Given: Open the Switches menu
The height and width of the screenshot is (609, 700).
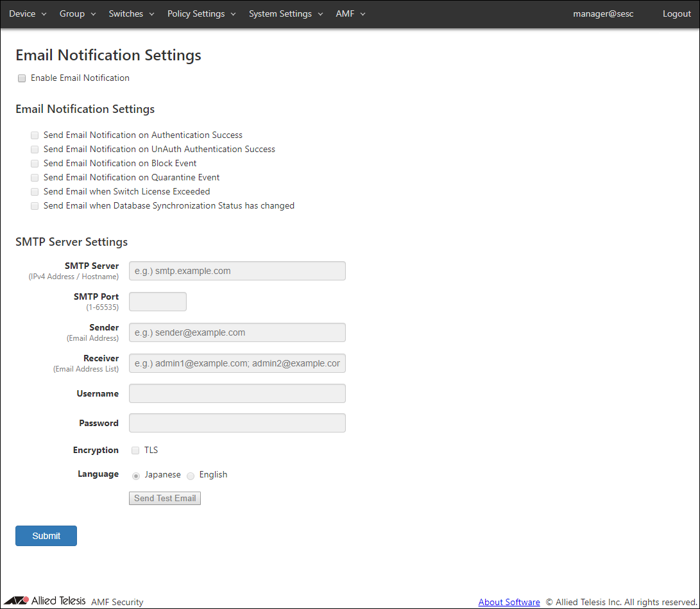Looking at the screenshot, I should pyautogui.click(x=132, y=13).
